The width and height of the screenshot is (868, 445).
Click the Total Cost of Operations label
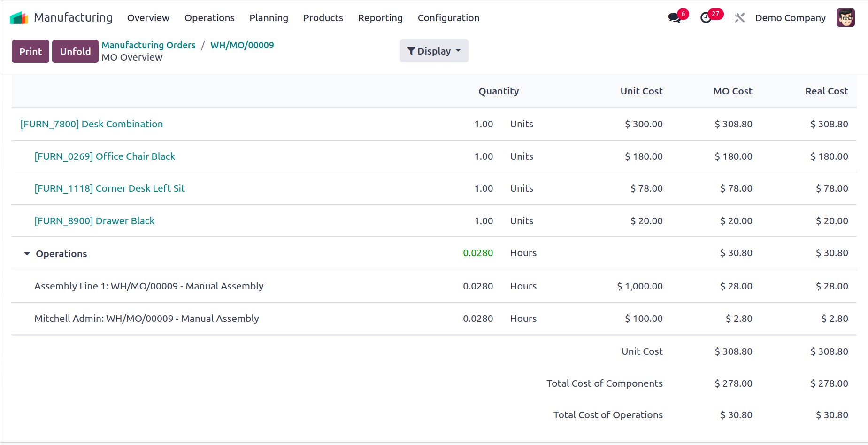click(x=608, y=415)
